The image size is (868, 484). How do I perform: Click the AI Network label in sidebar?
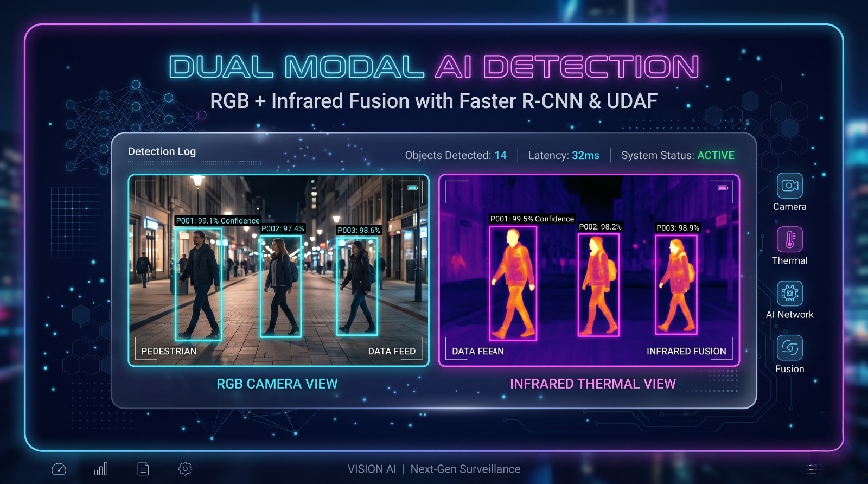click(x=789, y=314)
